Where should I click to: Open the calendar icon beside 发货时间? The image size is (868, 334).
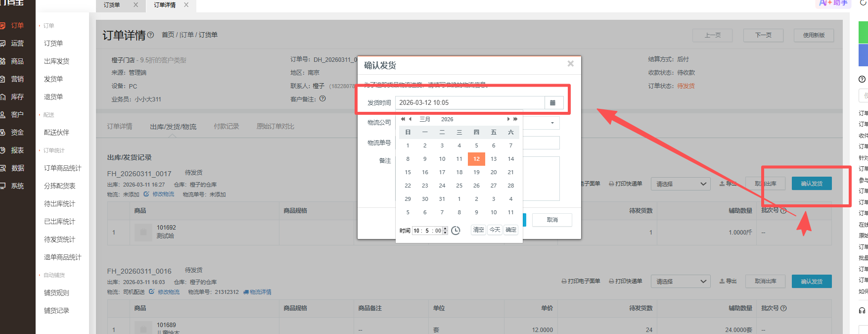click(x=552, y=103)
